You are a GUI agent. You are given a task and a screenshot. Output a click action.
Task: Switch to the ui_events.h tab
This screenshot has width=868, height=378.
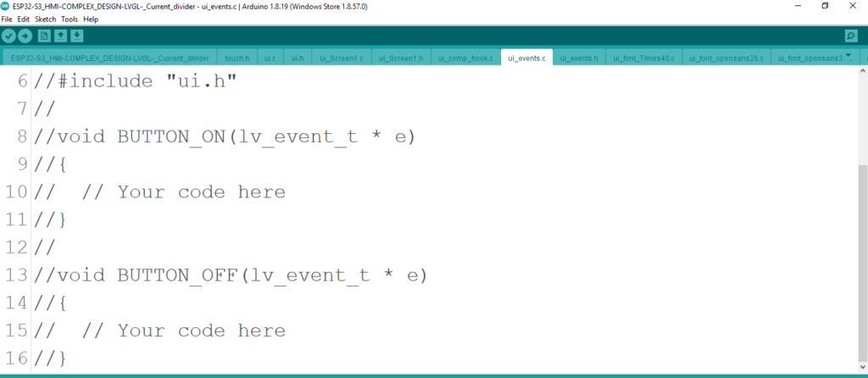click(x=579, y=58)
